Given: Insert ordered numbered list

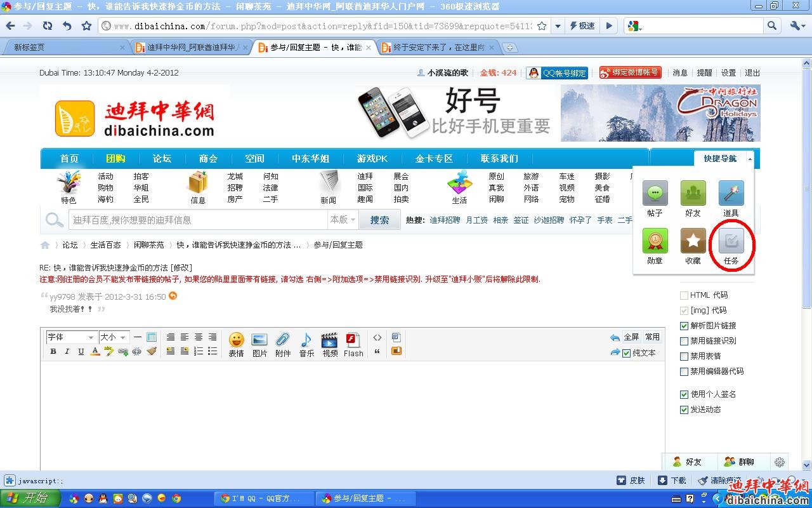Looking at the screenshot, I should 199,351.
